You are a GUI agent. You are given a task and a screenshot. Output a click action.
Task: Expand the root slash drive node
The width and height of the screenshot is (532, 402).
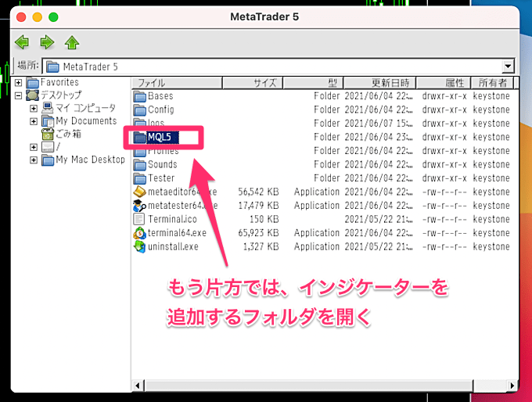coord(33,147)
